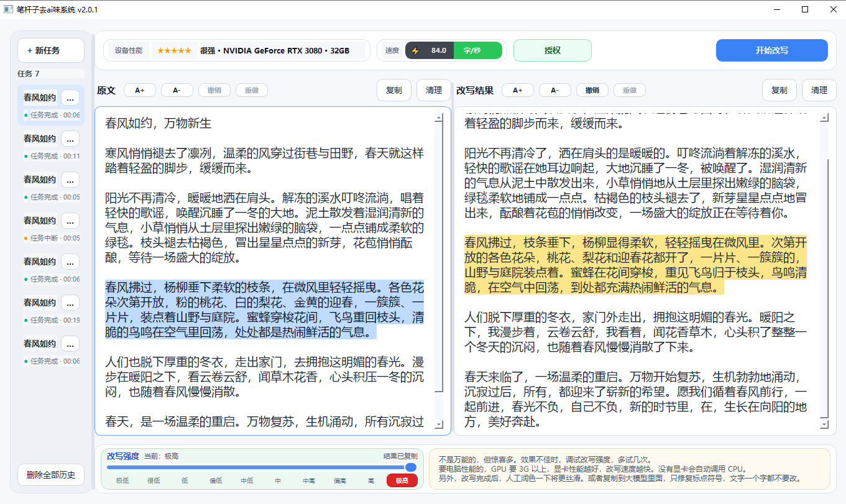Viewport: 846px width, 504px height.
Task: Redo in the 原文 panel with 重做
Action: (252, 90)
